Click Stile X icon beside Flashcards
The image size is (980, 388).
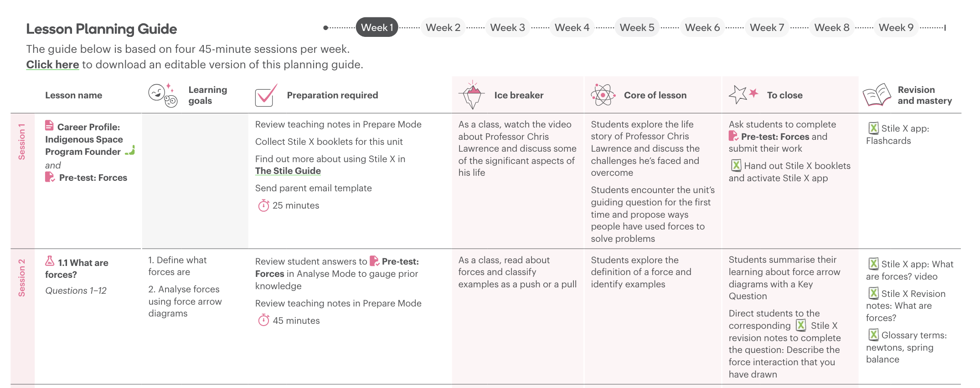click(873, 128)
